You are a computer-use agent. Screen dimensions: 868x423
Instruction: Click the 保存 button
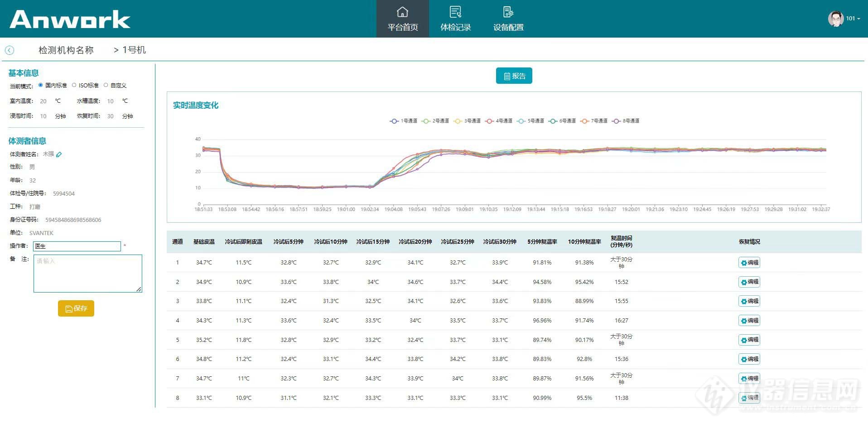[x=76, y=308]
